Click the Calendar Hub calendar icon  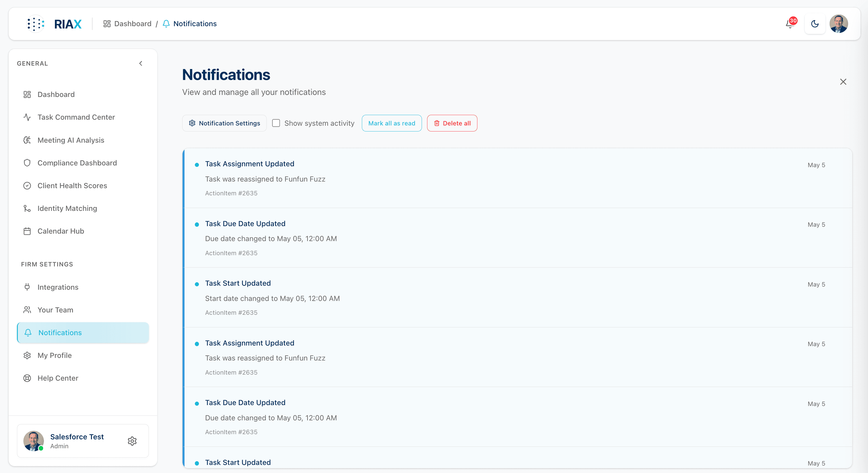(x=27, y=231)
